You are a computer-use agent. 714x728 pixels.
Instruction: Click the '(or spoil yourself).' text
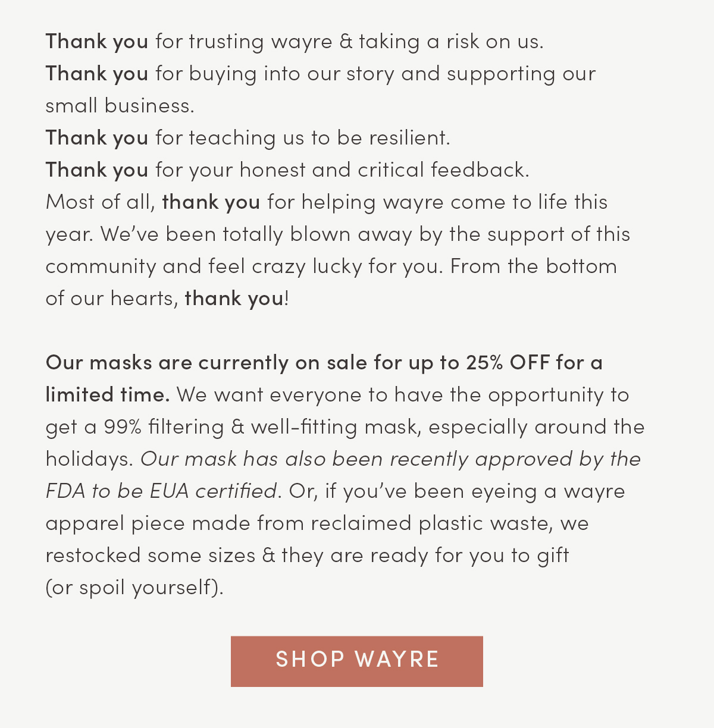[134, 588]
